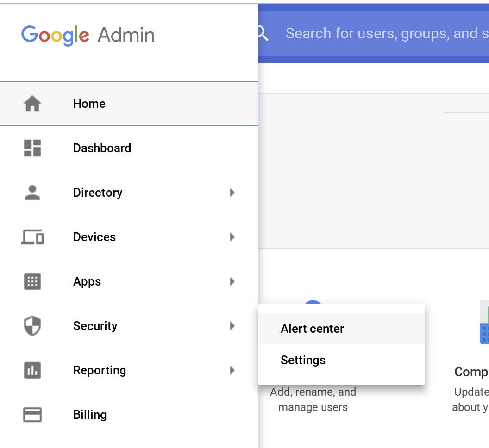Click the search magnifier icon
This screenshot has width=489, height=448.
(x=263, y=33)
